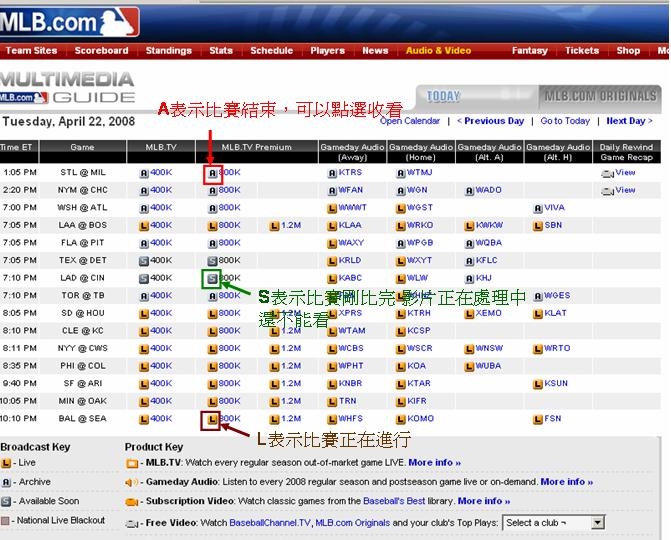The height and width of the screenshot is (540, 671).
Task: Open Audio & Video navigation item
Action: [438, 50]
